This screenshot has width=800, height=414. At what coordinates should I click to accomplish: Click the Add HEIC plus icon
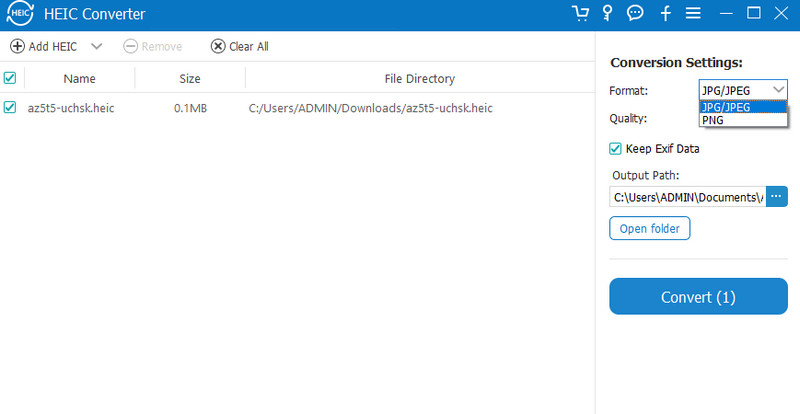[x=17, y=46]
